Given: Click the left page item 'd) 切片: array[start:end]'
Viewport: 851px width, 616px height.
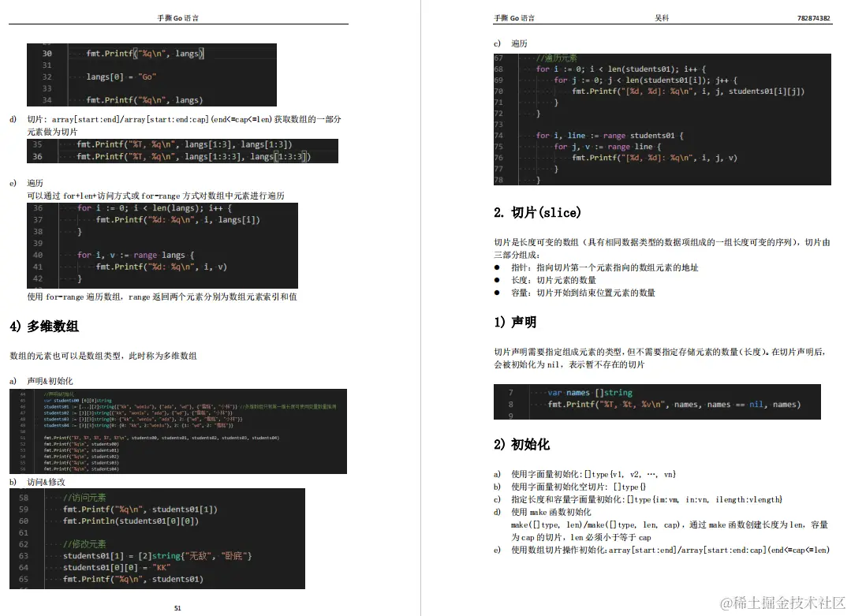Looking at the screenshot, I should tap(175, 125).
